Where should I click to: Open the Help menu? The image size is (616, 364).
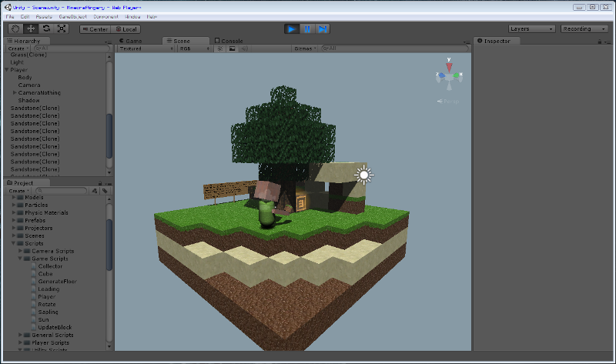coord(152,16)
